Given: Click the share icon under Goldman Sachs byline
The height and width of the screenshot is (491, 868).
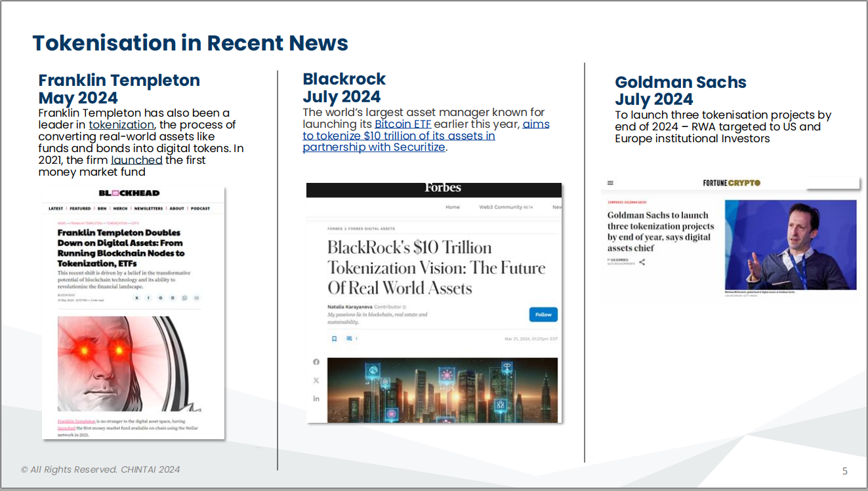Looking at the screenshot, I should tap(642, 262).
